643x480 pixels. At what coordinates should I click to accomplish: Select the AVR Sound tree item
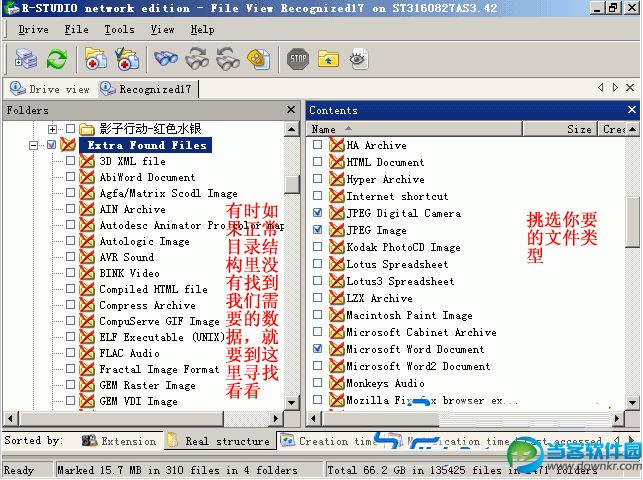click(x=127, y=257)
